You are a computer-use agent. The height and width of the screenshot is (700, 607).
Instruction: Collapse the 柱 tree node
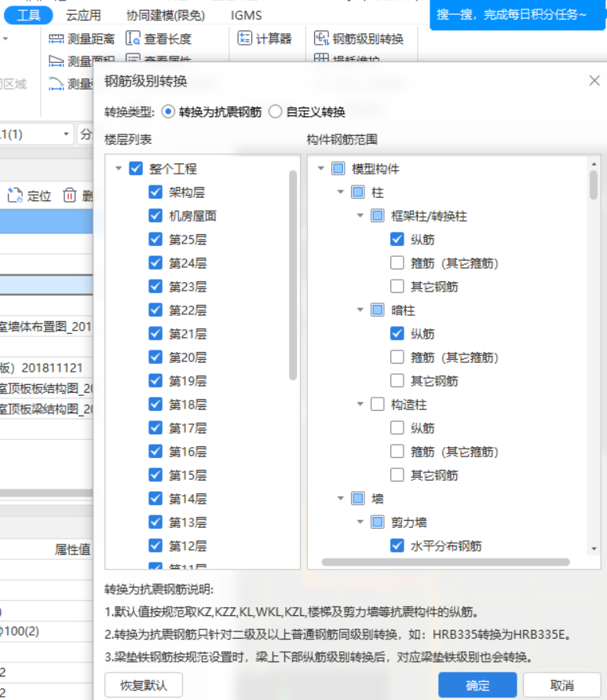pos(341,192)
